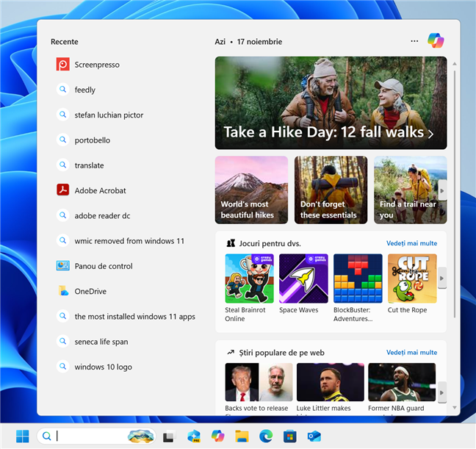Viewport: 476px width, 449px height.
Task: Open World's most beautiful hikes card
Action: (251, 190)
